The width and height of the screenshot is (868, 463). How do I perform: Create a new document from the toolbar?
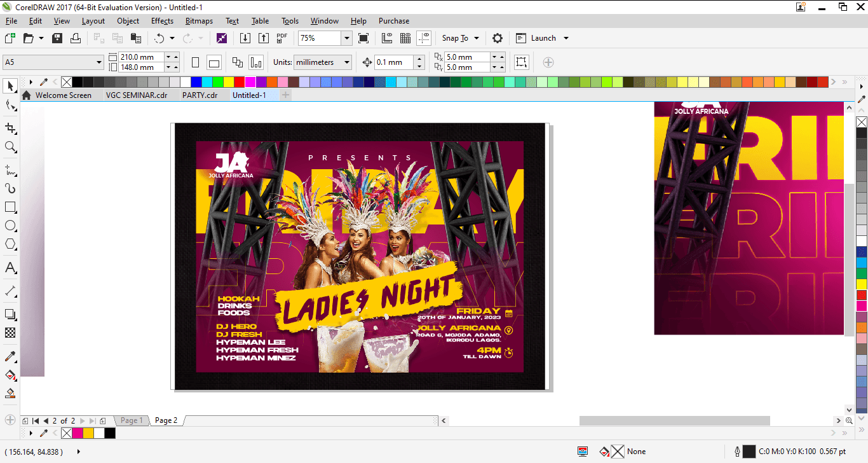(x=10, y=38)
